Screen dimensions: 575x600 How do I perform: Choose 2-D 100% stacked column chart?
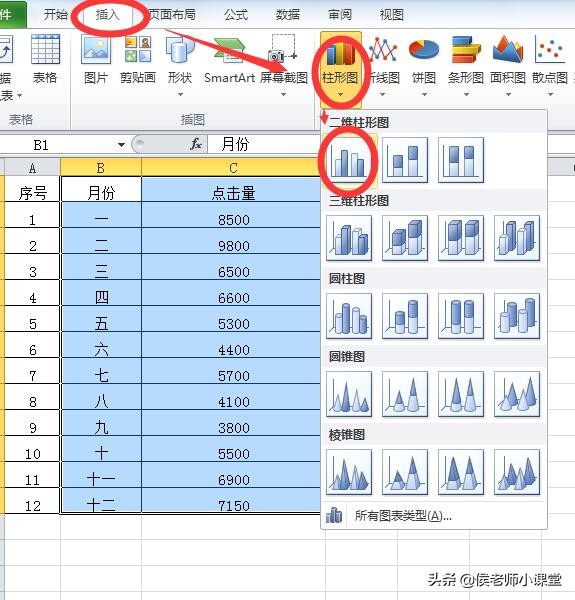[x=461, y=160]
